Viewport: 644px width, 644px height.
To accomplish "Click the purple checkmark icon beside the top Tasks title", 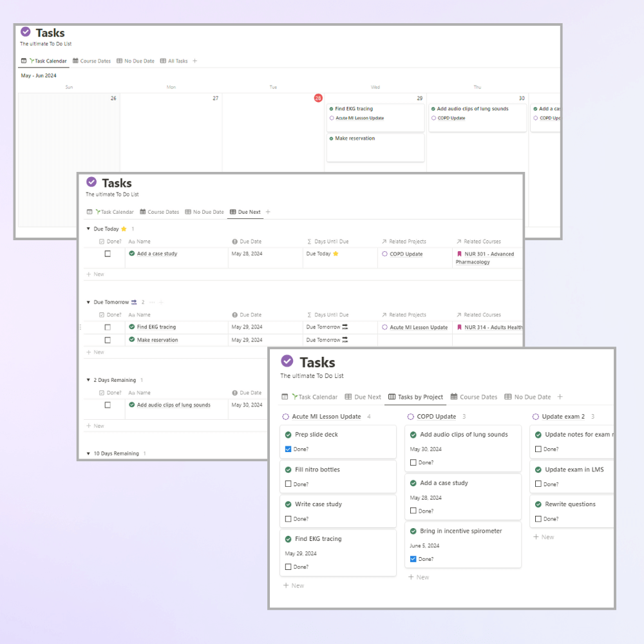I will pos(26,32).
